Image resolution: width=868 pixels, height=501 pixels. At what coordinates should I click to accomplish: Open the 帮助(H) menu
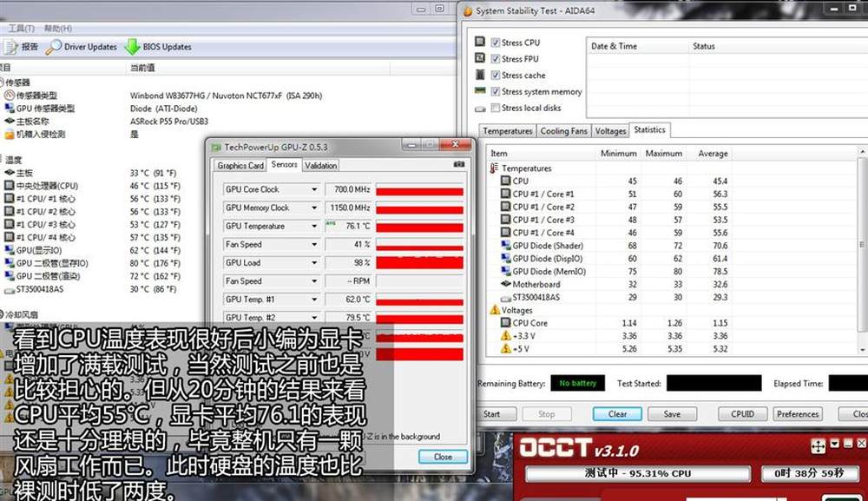(x=57, y=29)
